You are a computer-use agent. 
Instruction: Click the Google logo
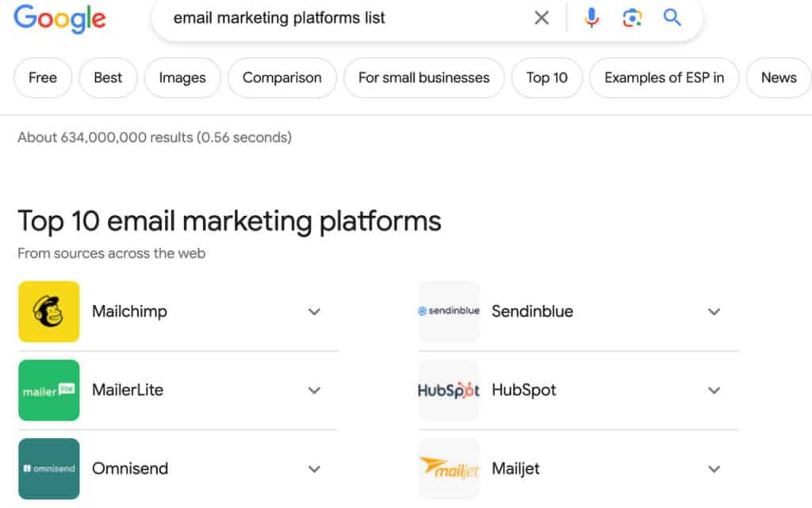59,17
